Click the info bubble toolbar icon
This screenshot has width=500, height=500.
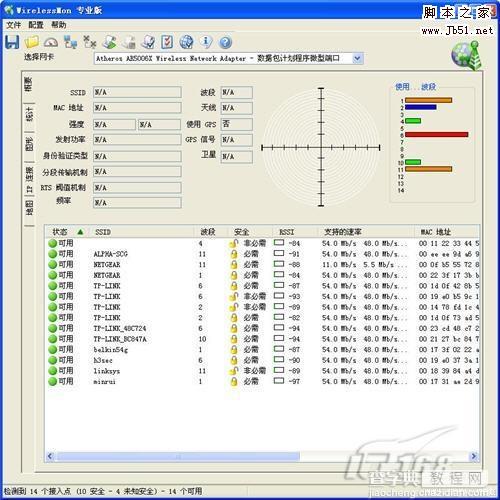[x=206, y=42]
